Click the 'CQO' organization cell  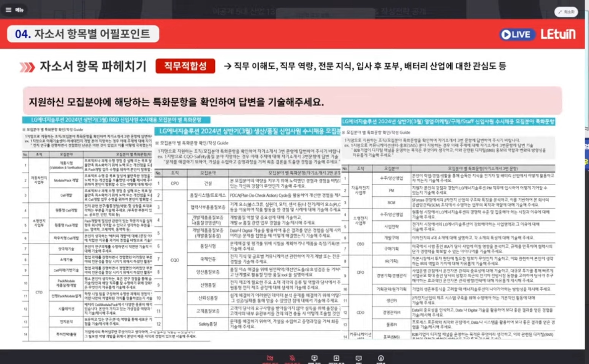(x=175, y=260)
